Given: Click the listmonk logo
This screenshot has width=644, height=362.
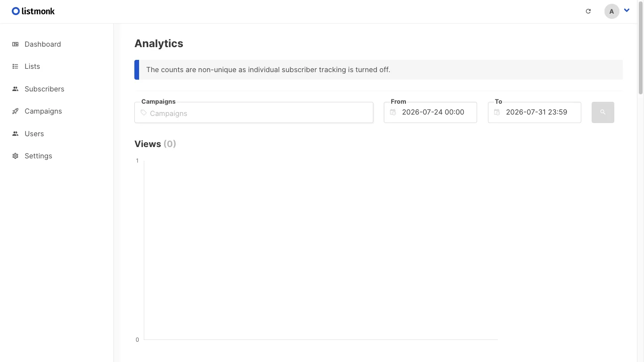Looking at the screenshot, I should (33, 11).
